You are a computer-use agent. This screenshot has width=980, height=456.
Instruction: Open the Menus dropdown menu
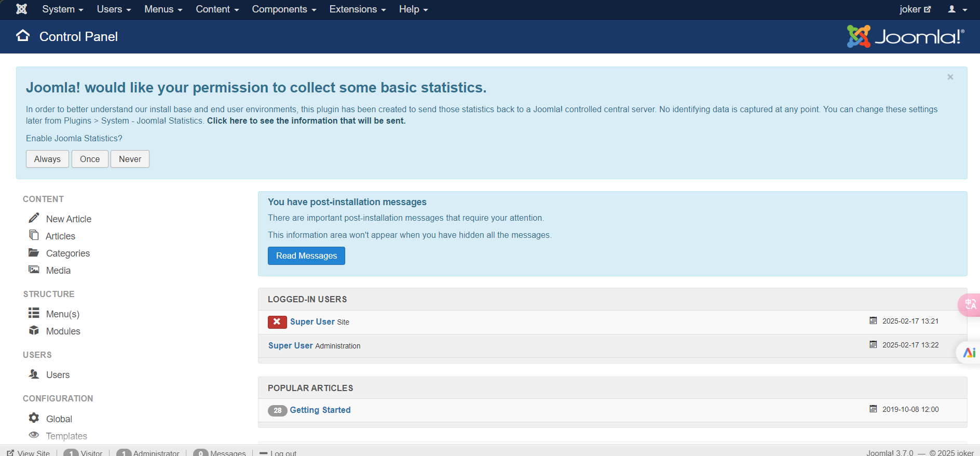[x=163, y=9]
